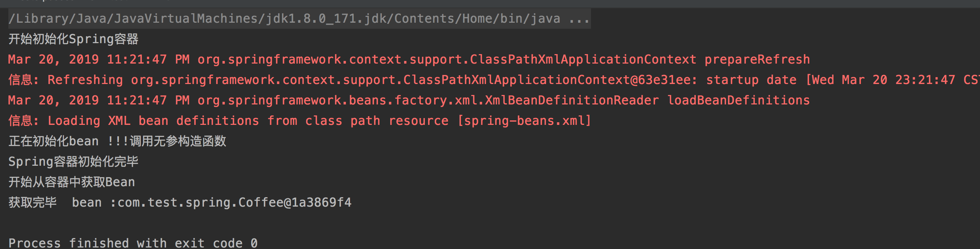Click ClassPathXmlApplicationContext in the prepareRefresh log line
Viewport: 980px width, 249px height.
[x=583, y=59]
